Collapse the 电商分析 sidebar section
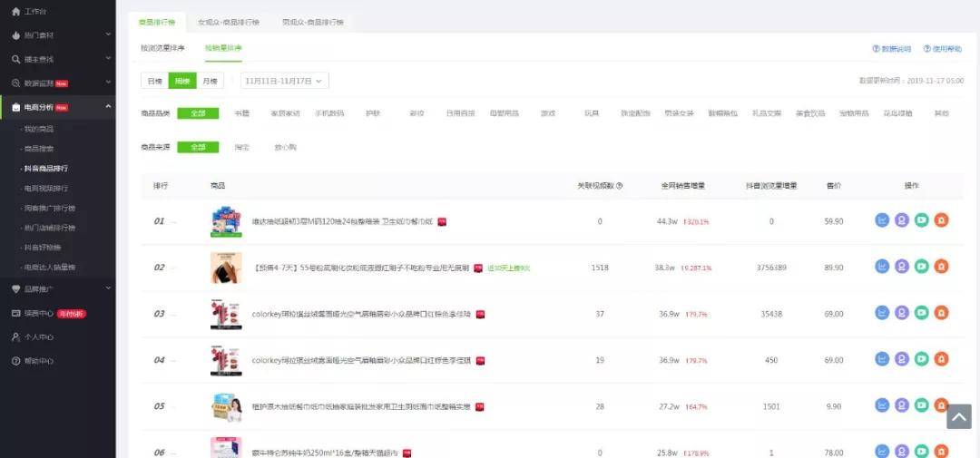Image resolution: width=980 pixels, height=458 pixels. pyautogui.click(x=108, y=107)
